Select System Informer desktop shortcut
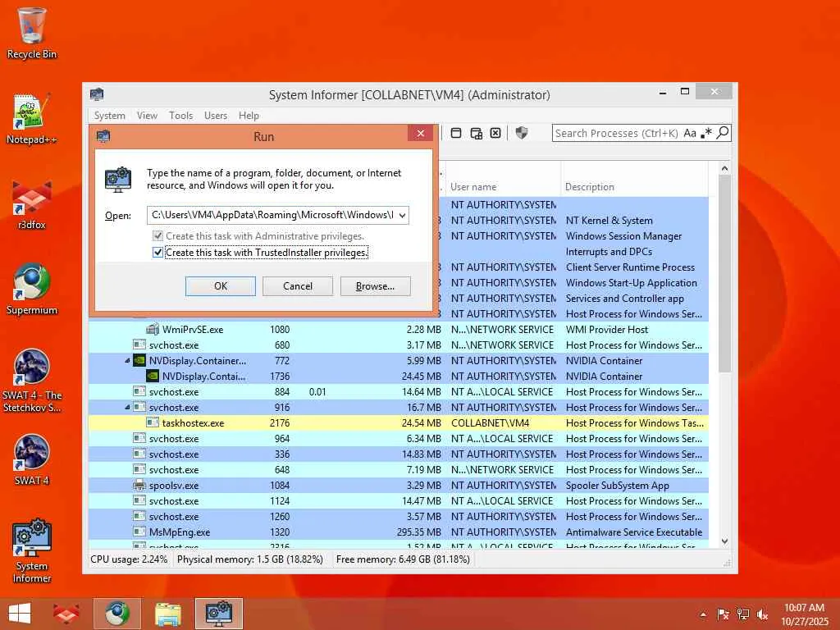The width and height of the screenshot is (840, 630). click(32, 551)
